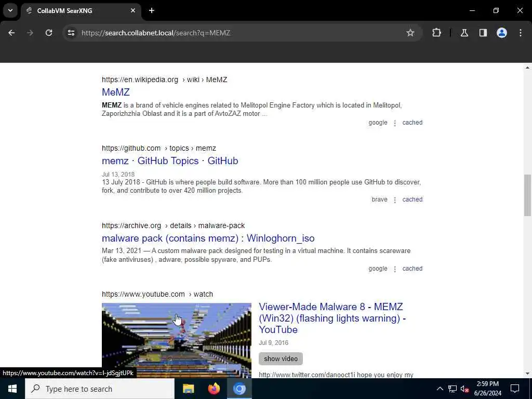Image resolution: width=532 pixels, height=399 pixels.
Task: Launch Firefox from the taskbar
Action: click(214, 389)
